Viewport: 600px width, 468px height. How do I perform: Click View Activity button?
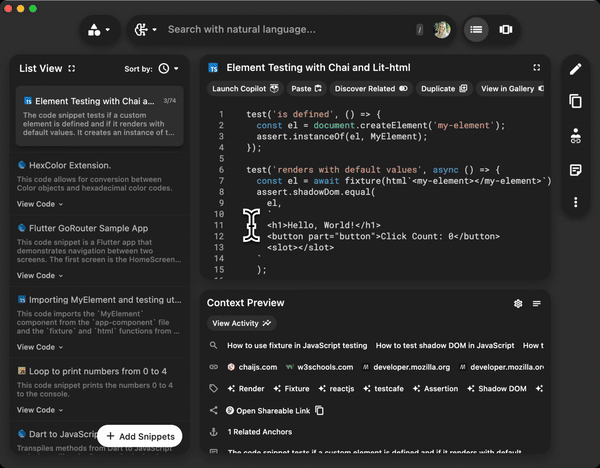pos(241,323)
